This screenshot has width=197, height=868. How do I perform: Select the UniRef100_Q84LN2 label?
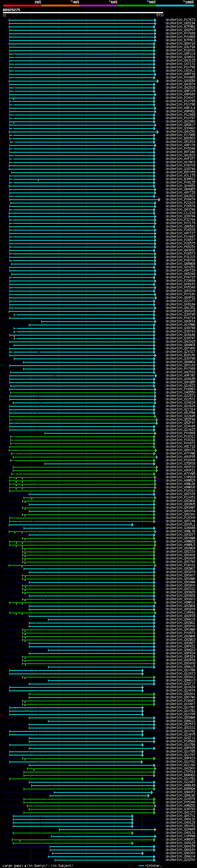[x=180, y=796]
